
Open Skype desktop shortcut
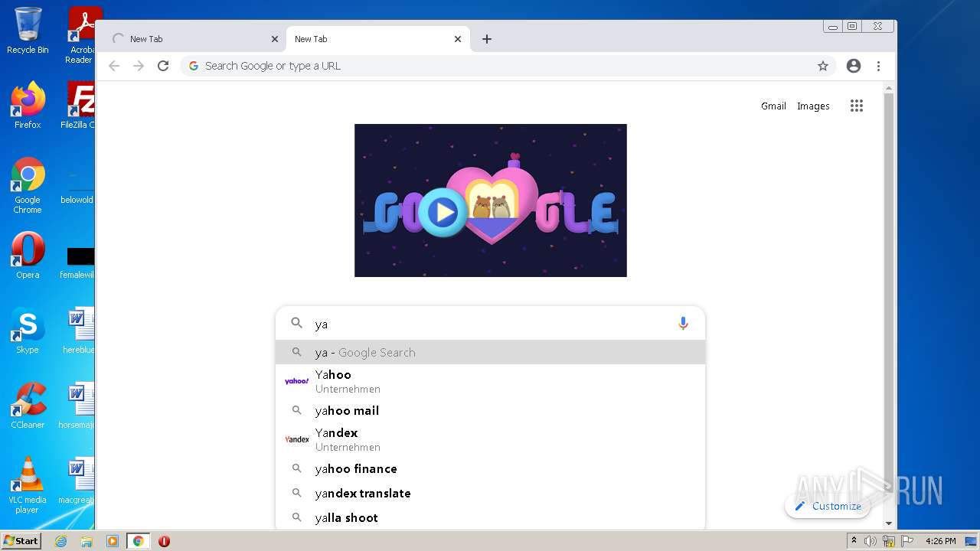28,331
